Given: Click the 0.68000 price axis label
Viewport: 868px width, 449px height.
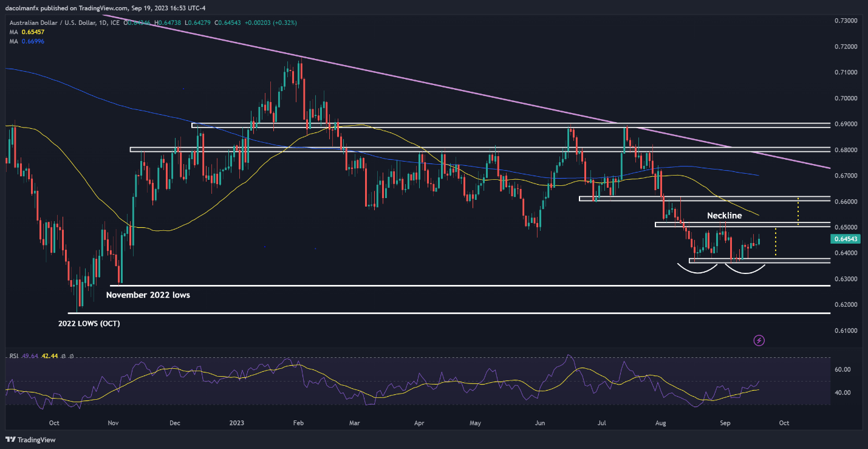Looking at the screenshot, I should (846, 149).
